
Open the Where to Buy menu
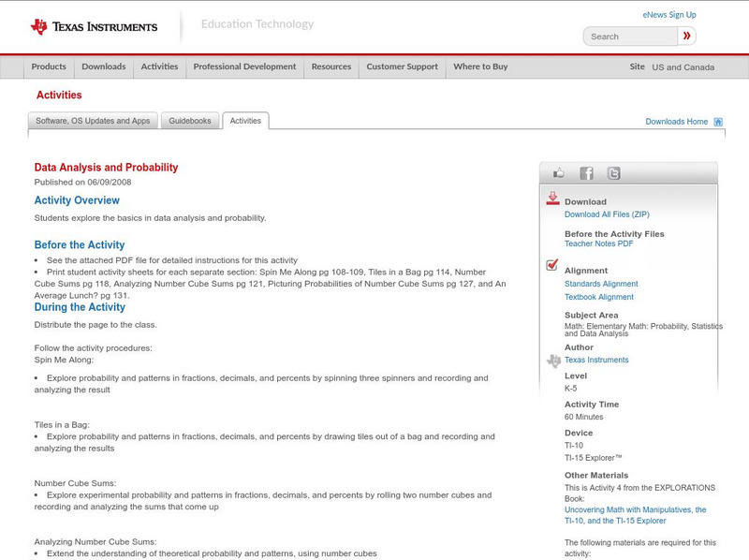coord(481,66)
